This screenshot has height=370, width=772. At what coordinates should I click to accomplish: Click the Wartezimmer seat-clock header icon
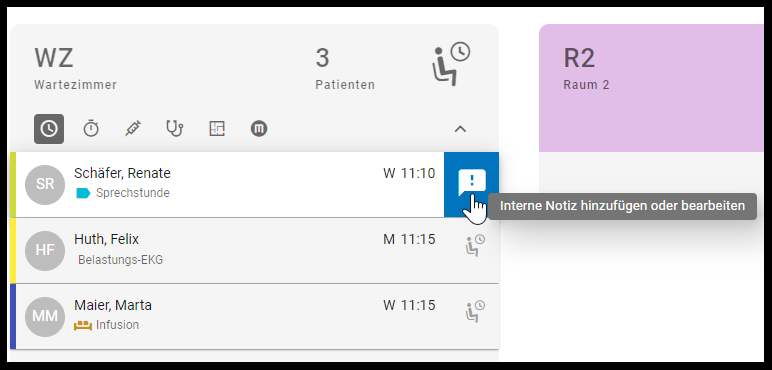point(451,64)
